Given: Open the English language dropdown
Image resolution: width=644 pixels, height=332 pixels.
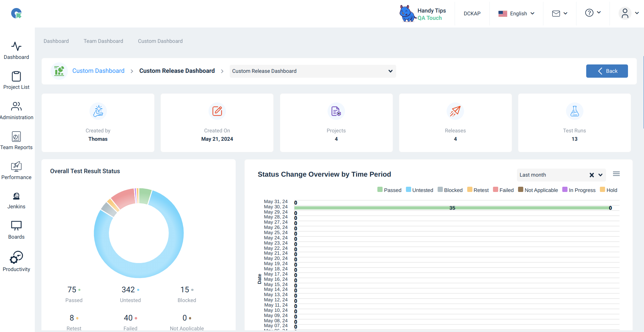Looking at the screenshot, I should click(516, 14).
